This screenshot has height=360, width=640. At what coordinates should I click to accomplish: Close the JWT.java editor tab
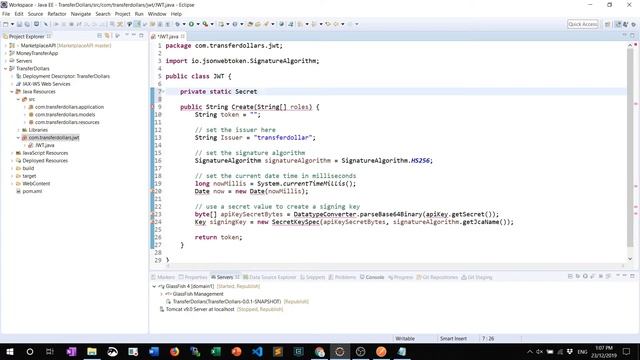[x=183, y=36]
